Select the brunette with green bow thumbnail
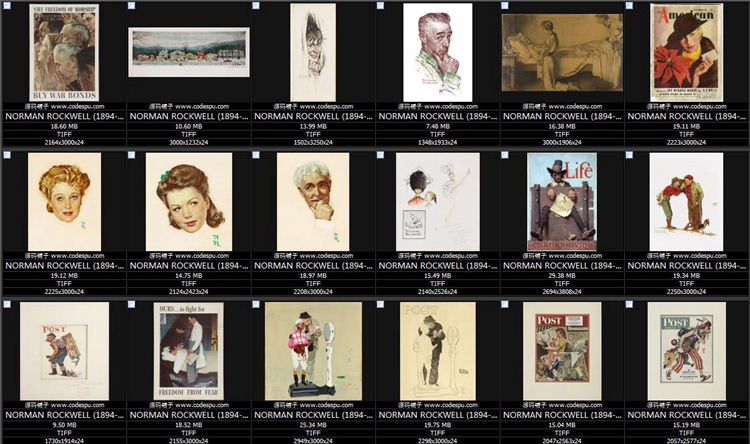The image size is (750, 444). [189, 202]
